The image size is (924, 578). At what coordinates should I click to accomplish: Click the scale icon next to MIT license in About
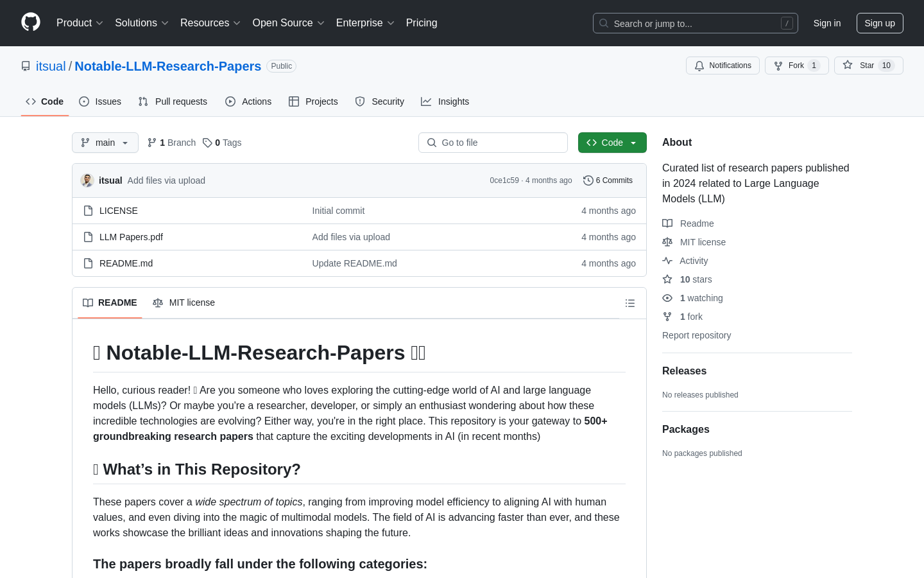(x=667, y=242)
